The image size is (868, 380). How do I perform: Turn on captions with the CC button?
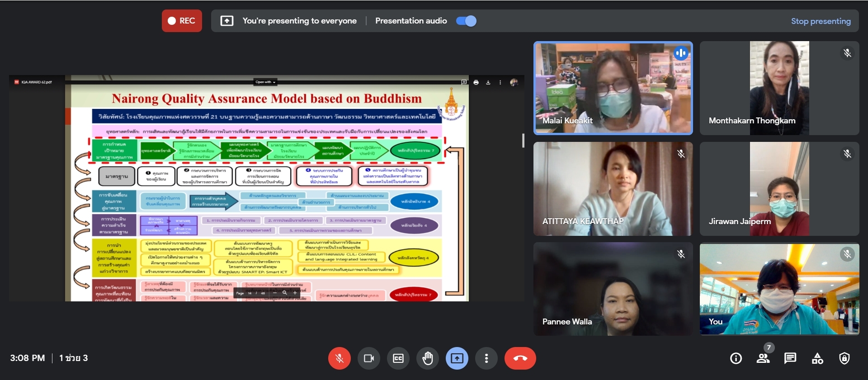tap(398, 358)
